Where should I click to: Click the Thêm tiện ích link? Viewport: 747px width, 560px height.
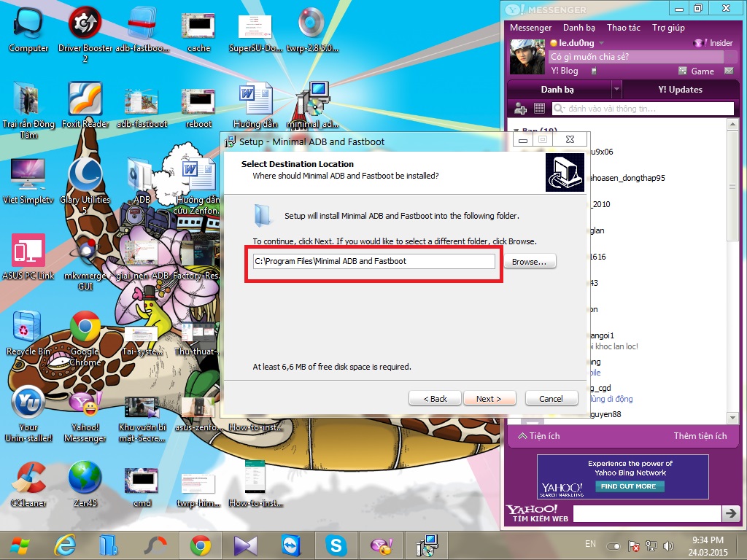(700, 436)
